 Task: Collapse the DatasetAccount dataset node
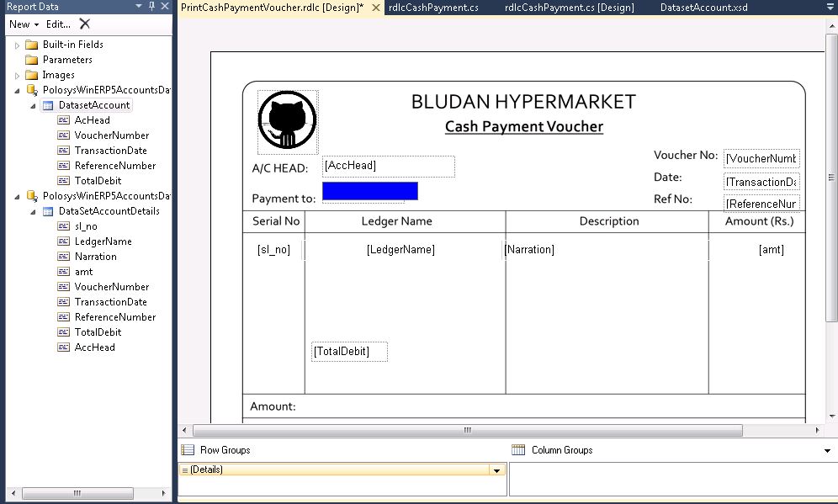[33, 106]
